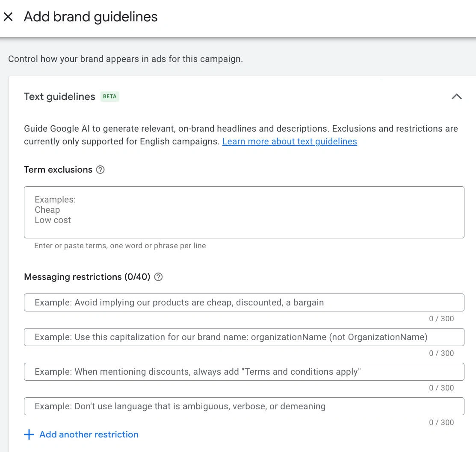Image resolution: width=476 pixels, height=452 pixels.
Task: Click the Term exclusions label
Action: coord(58,170)
